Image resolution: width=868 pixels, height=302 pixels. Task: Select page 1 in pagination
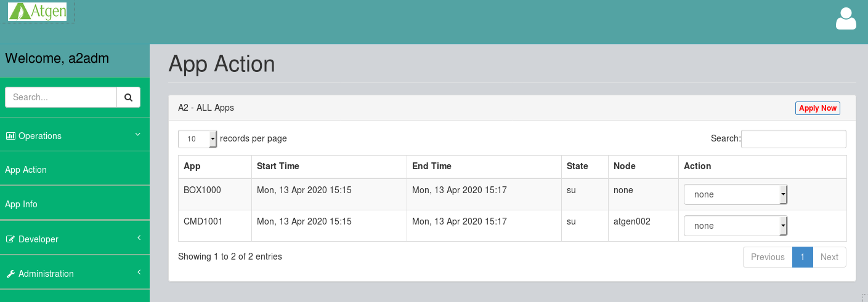pos(802,257)
